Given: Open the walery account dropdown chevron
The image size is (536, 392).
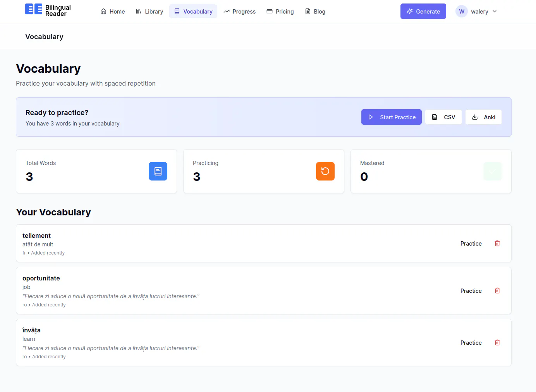Looking at the screenshot, I should coord(495,12).
